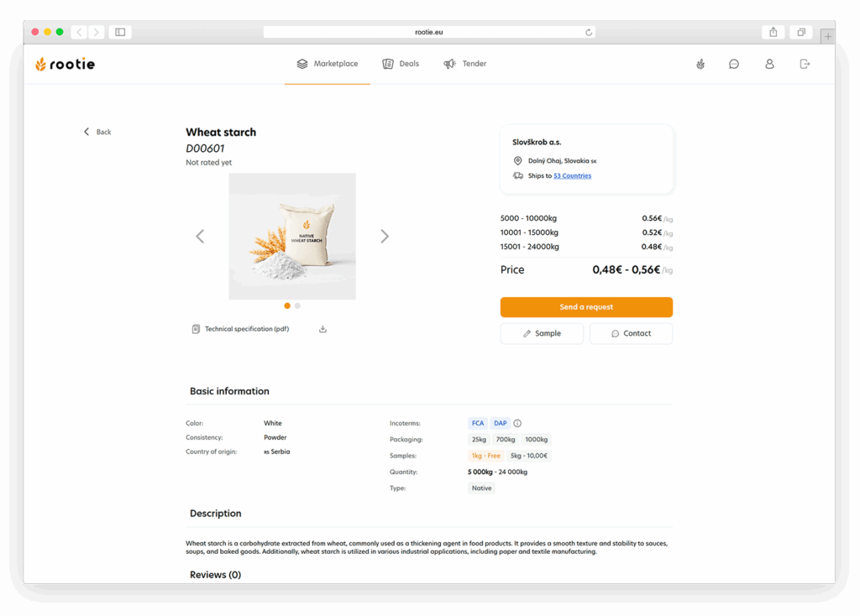Click the leaf icon near the profile
The height and width of the screenshot is (616, 860).
(x=700, y=64)
